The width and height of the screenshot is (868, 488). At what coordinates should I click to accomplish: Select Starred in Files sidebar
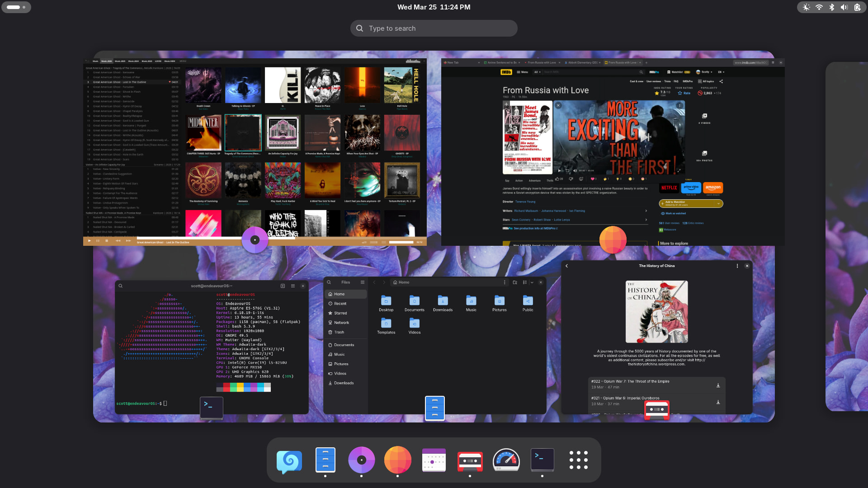340,313
